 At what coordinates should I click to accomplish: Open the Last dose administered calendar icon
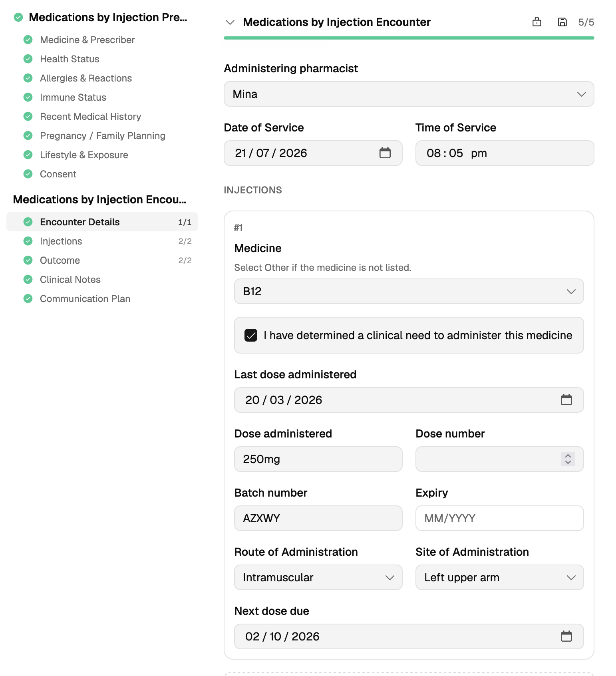pos(566,400)
